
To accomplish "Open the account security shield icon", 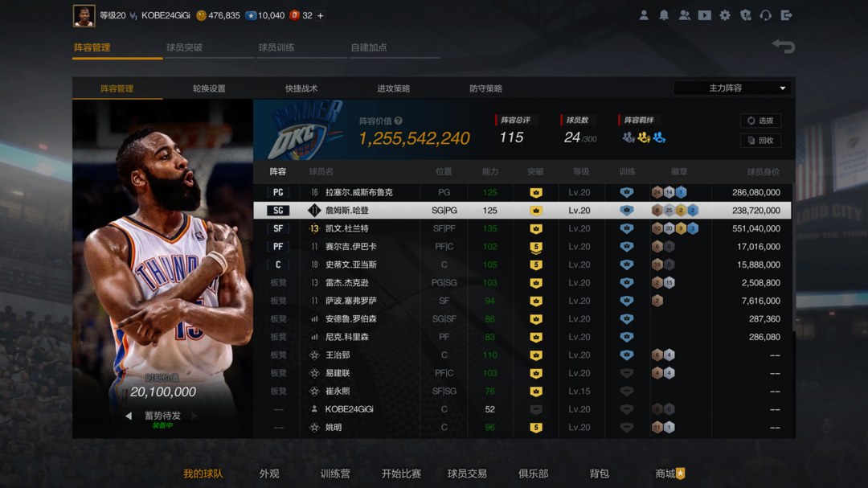I will pyautogui.click(x=746, y=15).
